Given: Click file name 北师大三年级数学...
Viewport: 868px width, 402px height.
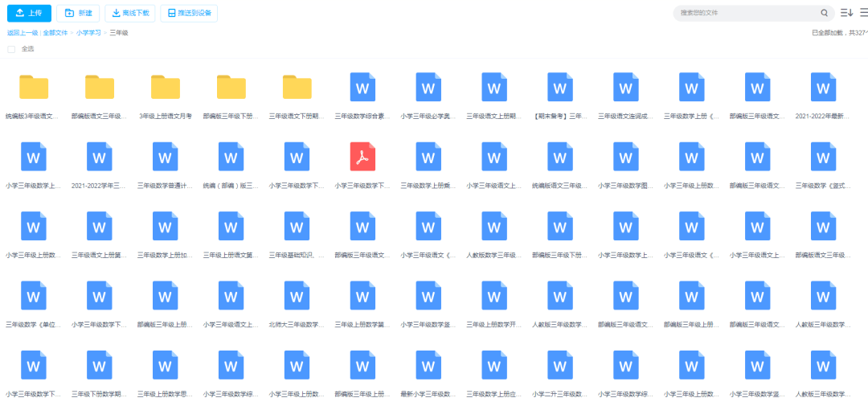Looking at the screenshot, I should [x=297, y=325].
